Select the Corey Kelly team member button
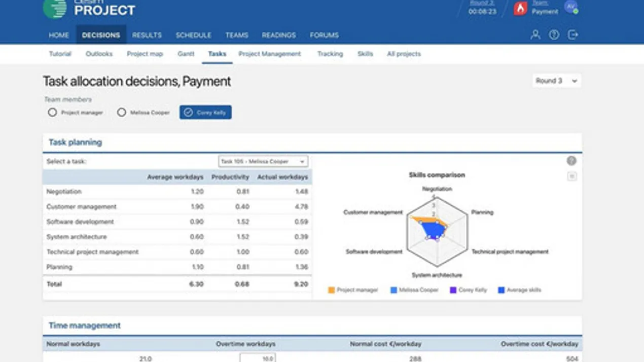 pos(205,113)
